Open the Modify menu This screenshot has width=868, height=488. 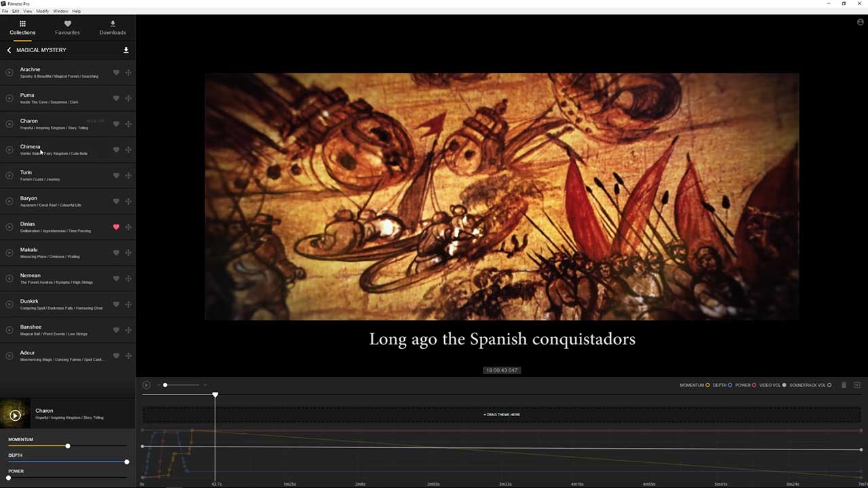click(42, 11)
